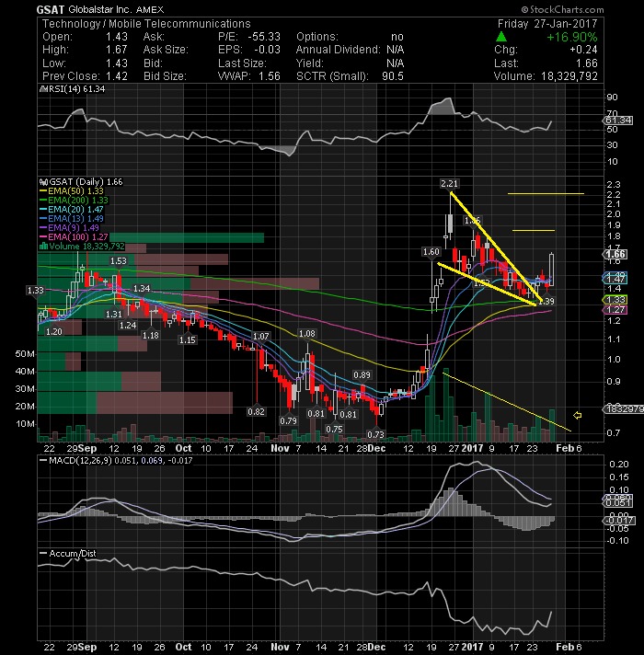The height and width of the screenshot is (655, 644).
Task: Click the 1.08 price label in November
Action: (x=307, y=333)
